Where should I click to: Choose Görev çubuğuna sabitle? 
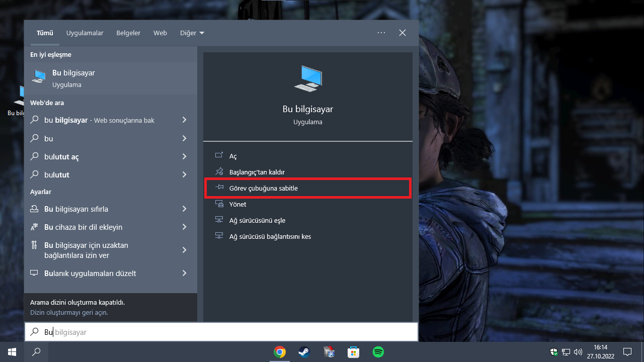tap(308, 188)
